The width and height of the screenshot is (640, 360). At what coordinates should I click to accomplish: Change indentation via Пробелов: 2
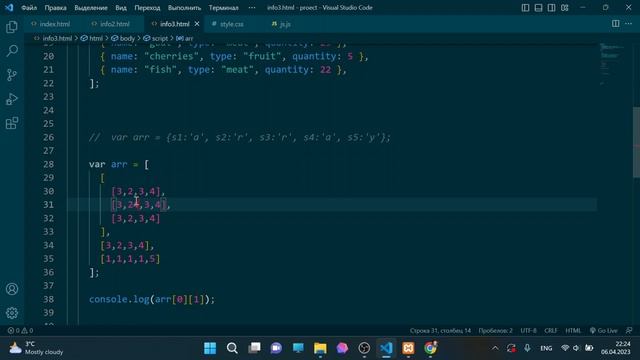coord(496,331)
